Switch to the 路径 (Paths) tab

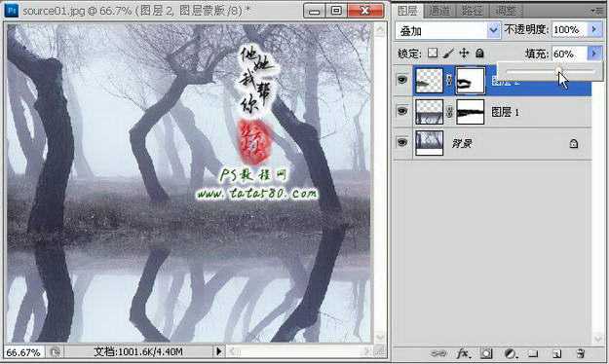pyautogui.click(x=472, y=11)
